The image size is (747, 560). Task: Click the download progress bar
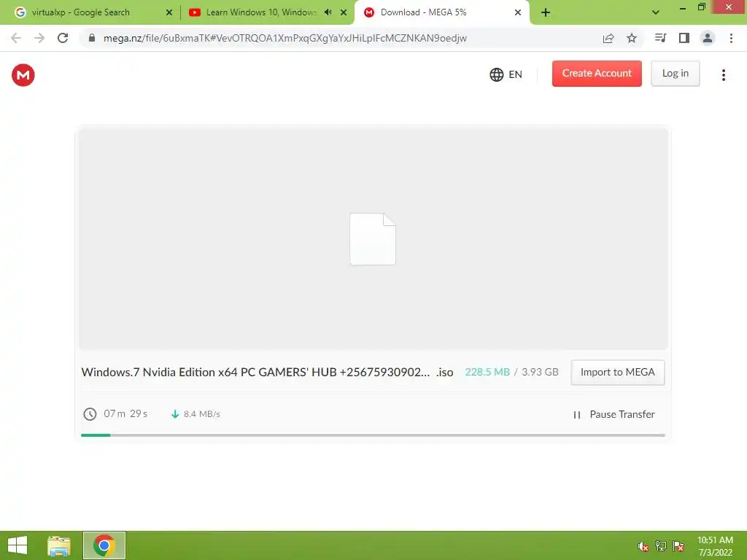pos(373,435)
